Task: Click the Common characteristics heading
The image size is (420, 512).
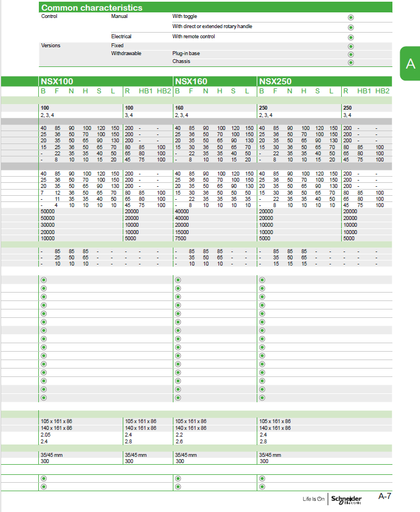Action: click(x=92, y=7)
